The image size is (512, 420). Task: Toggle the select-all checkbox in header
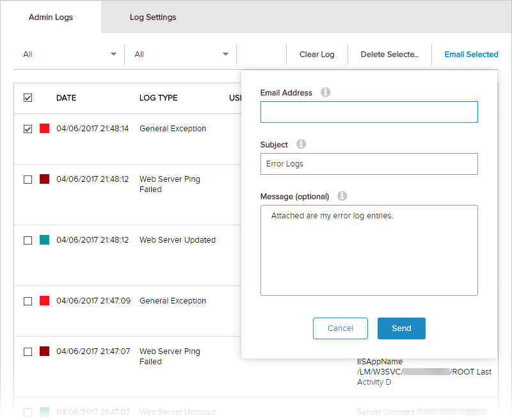tap(28, 98)
